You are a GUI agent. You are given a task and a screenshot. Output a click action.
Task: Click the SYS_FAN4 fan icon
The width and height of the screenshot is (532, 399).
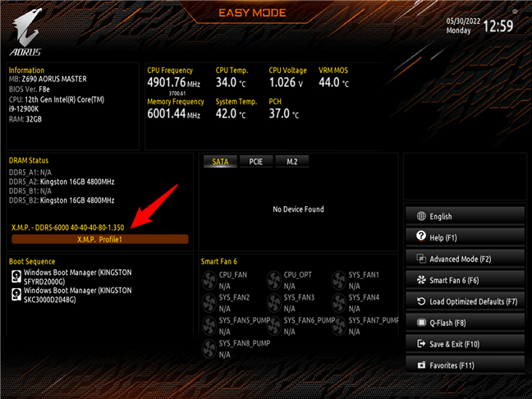coord(338,303)
